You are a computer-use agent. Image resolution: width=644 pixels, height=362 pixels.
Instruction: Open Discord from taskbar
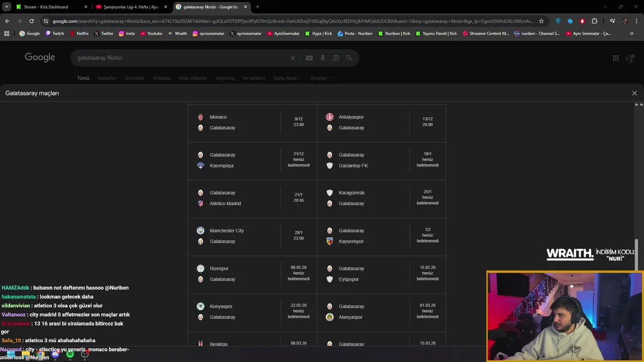(55, 354)
